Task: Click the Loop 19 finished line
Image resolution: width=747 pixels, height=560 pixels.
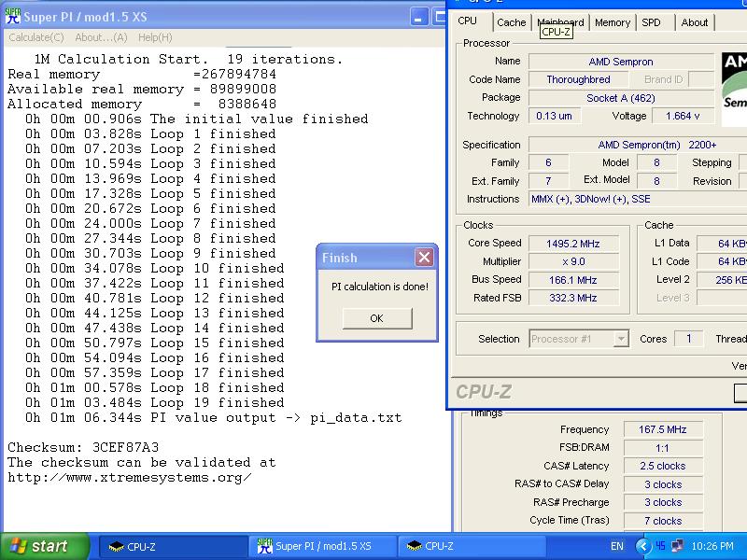Action: (155, 403)
